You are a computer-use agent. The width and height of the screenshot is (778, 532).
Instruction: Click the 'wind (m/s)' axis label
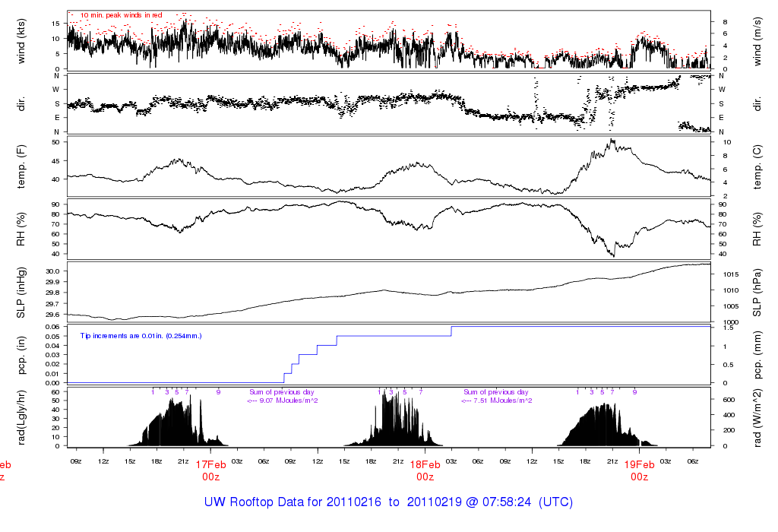pyautogui.click(x=757, y=41)
